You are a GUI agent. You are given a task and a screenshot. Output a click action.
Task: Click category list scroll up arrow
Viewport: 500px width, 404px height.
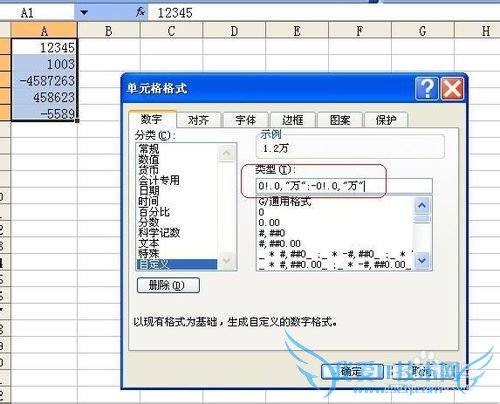point(227,153)
